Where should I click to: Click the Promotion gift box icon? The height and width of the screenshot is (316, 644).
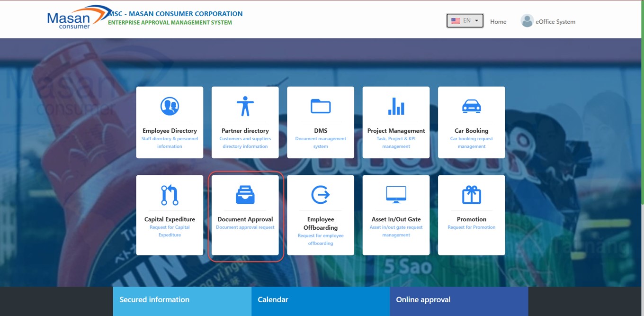tap(471, 195)
